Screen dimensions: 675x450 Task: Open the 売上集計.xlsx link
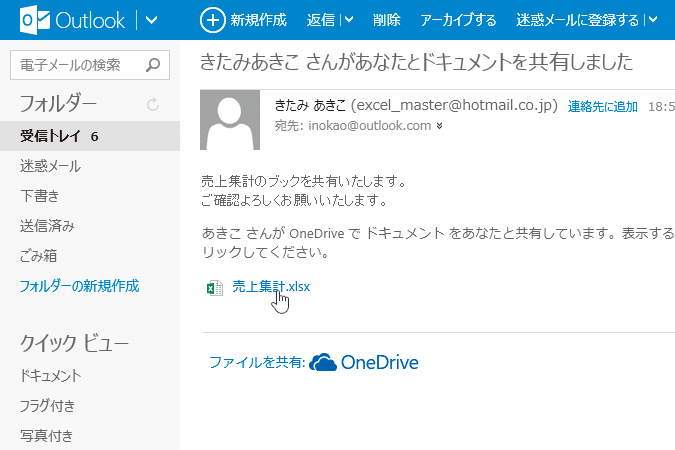271,286
